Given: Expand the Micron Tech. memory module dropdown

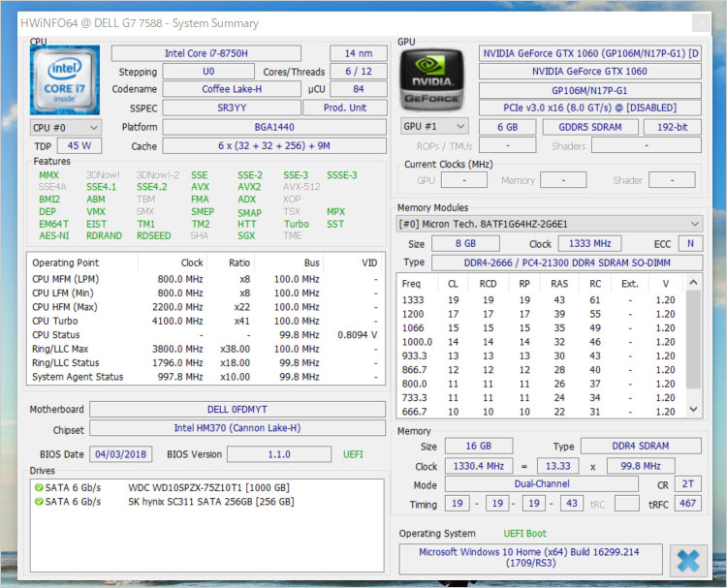Looking at the screenshot, I should click(x=550, y=224).
